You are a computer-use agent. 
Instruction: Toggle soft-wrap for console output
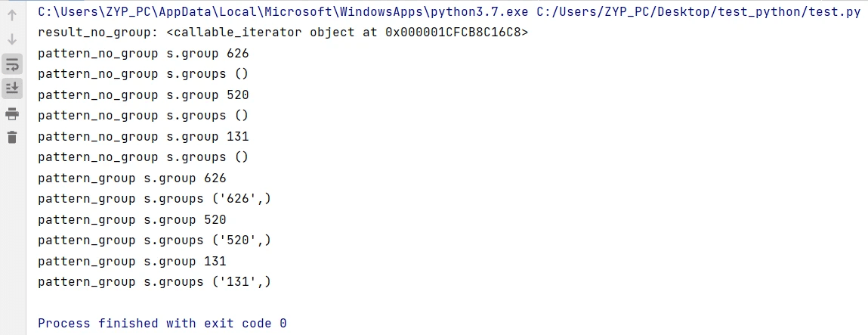point(12,64)
